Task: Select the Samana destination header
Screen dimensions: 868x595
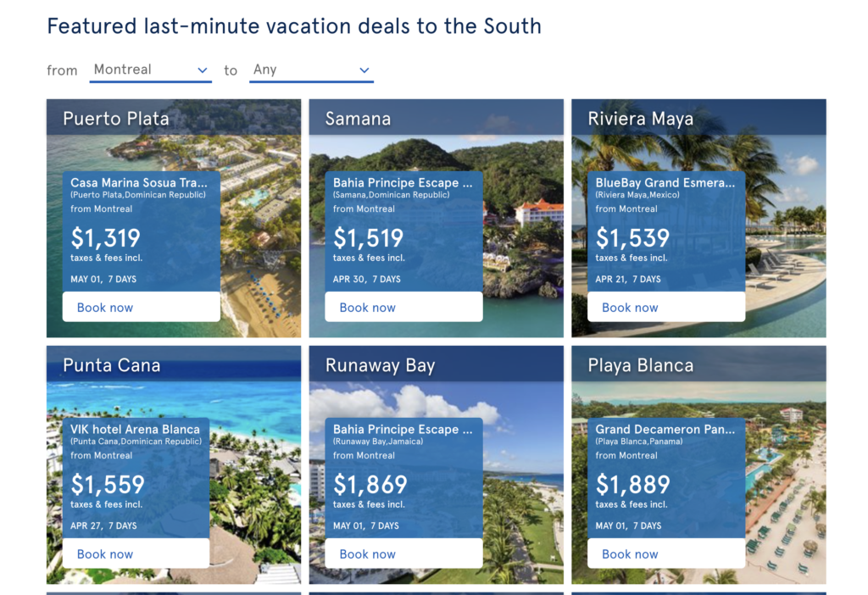Action: pos(358,119)
